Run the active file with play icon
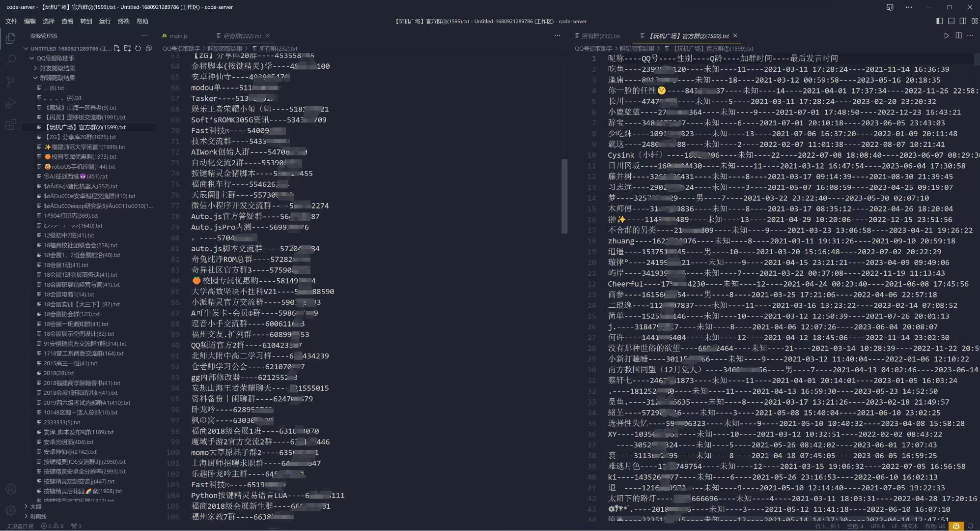980x531 pixels. tap(946, 35)
